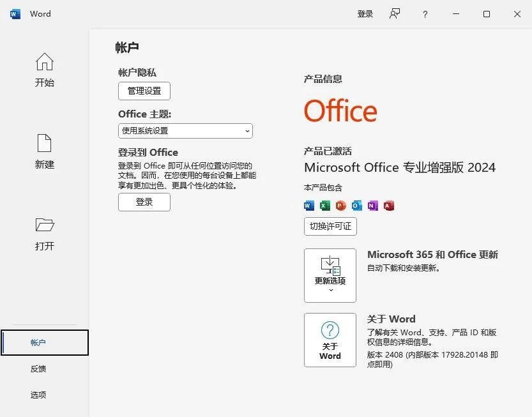Click 登录 in the title bar

click(x=365, y=14)
